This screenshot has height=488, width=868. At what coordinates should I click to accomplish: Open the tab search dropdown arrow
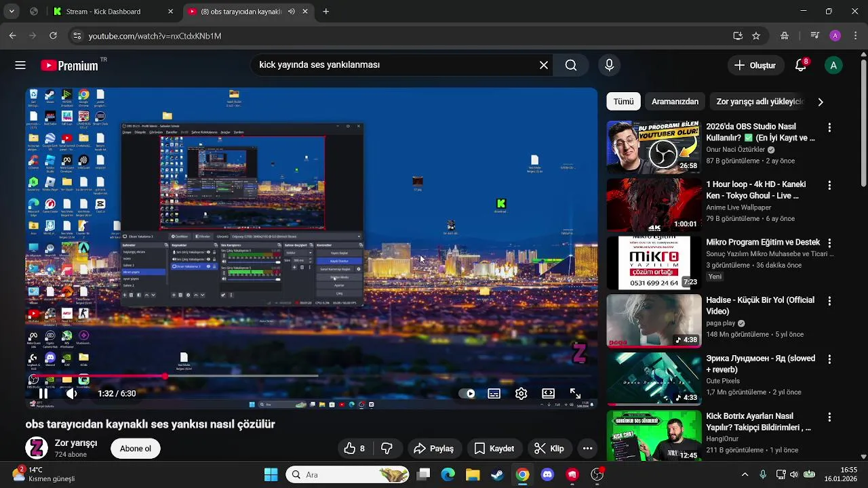[x=12, y=12]
